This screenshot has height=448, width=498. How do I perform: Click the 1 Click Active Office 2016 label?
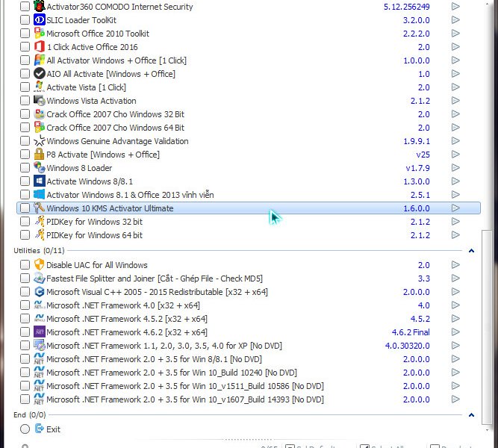(93, 47)
